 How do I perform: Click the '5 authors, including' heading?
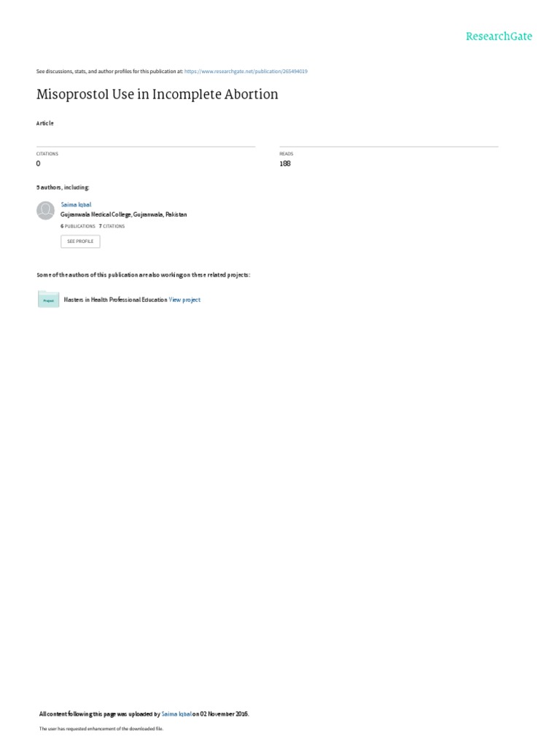(63, 187)
